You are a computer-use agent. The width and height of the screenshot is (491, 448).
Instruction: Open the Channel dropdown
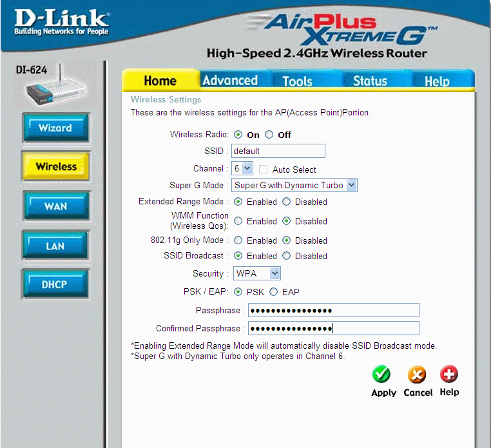tap(242, 168)
